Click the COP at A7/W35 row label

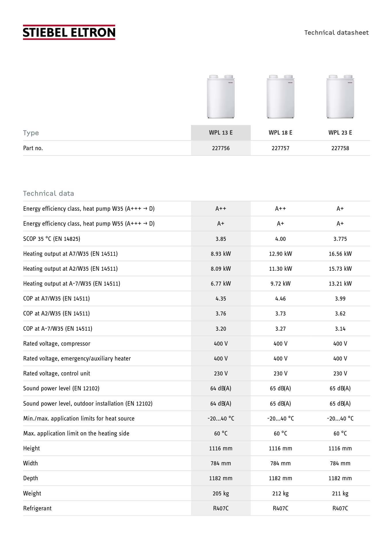click(57, 299)
